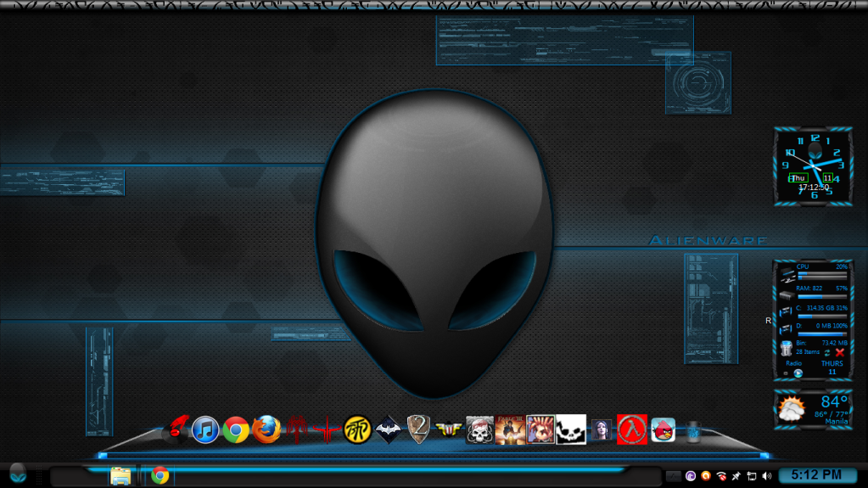Click the C: drive icon in gadget
The image size is (868, 488).
coord(786,313)
